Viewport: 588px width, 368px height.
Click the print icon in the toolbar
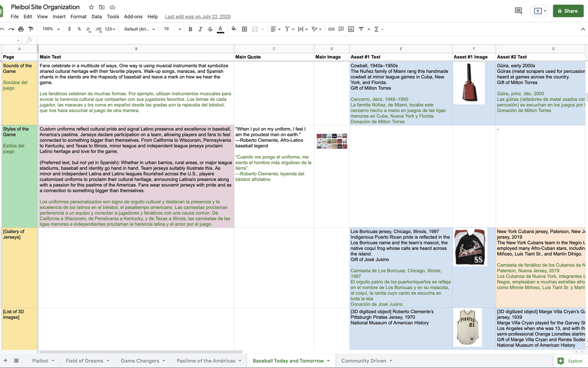click(x=21, y=29)
